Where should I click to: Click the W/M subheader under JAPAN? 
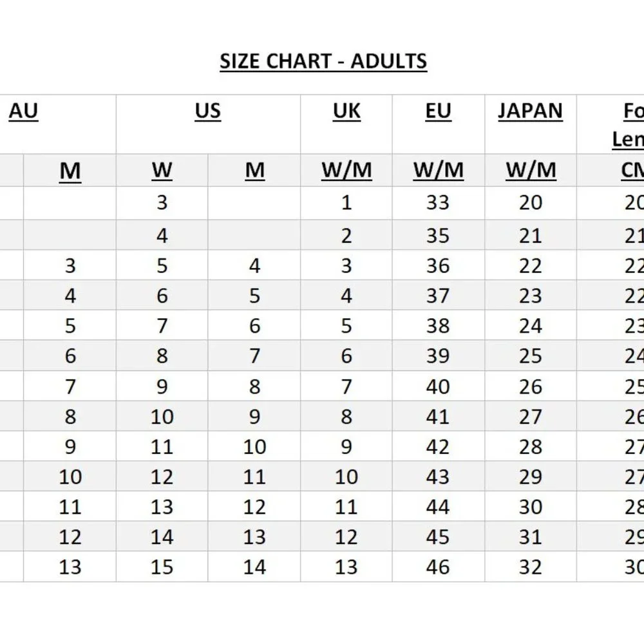coord(530,171)
